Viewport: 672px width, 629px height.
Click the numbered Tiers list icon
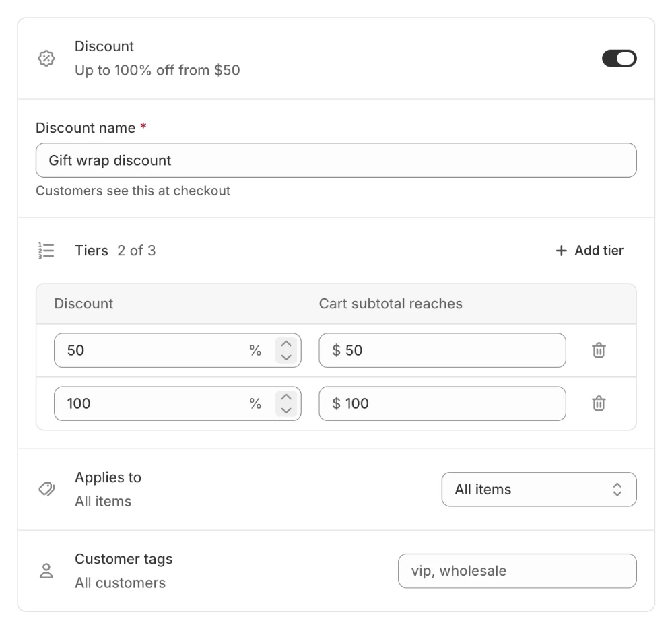[46, 251]
